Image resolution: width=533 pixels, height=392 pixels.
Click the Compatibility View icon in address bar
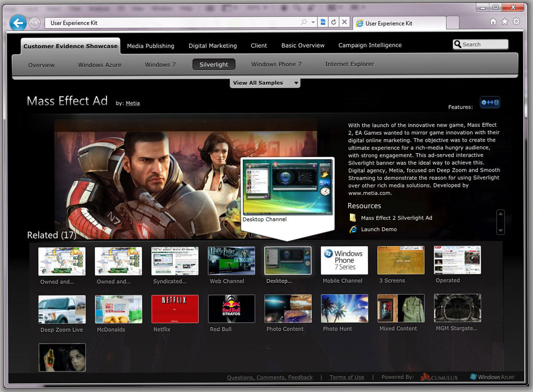[323, 22]
